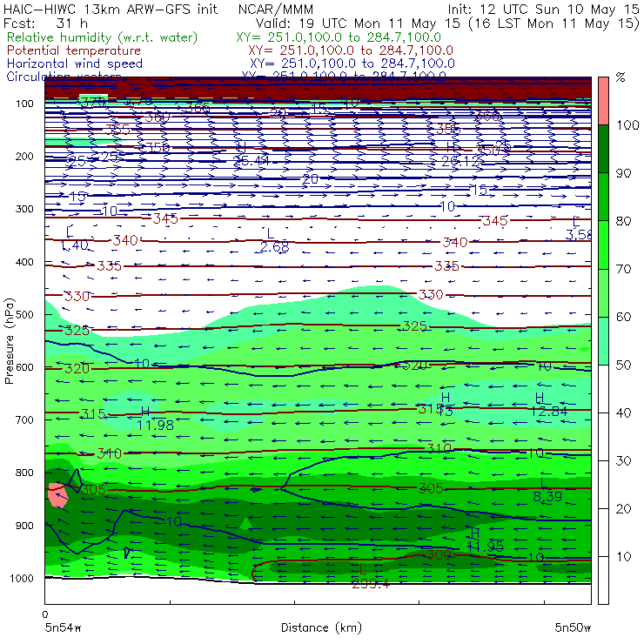Click the white 40–50% colorbar segment
The height and width of the screenshot is (644, 644).
pyautogui.click(x=603, y=388)
